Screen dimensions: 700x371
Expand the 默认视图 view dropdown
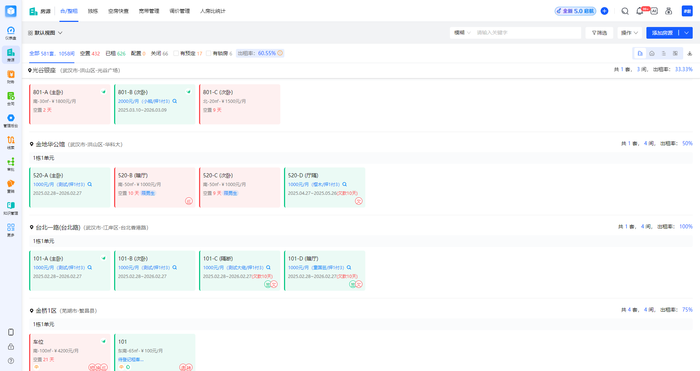pyautogui.click(x=45, y=33)
